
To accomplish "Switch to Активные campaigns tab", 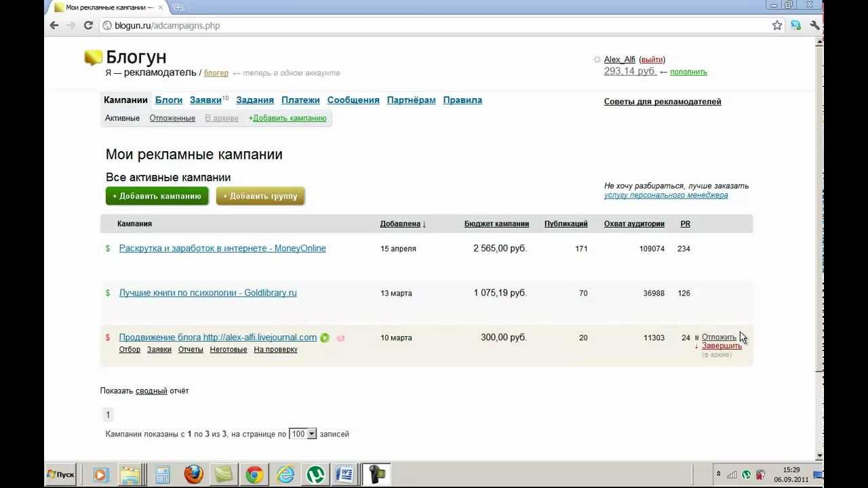I will point(122,118).
